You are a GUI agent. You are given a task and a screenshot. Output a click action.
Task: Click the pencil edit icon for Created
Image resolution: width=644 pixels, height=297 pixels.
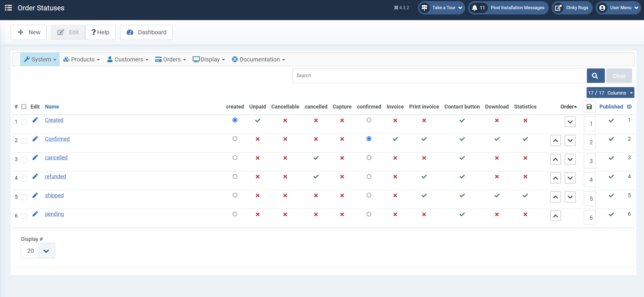[x=35, y=120]
